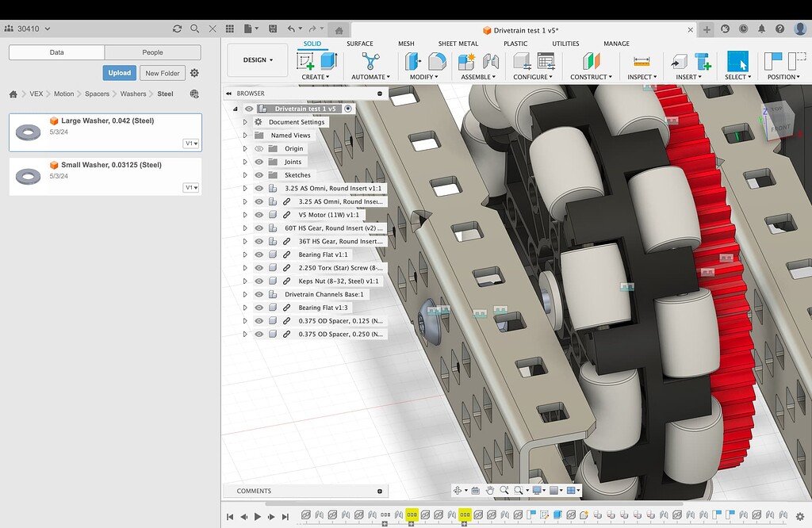
Task: Hide the V5 Motor (11W) v1:1 component
Action: point(259,214)
